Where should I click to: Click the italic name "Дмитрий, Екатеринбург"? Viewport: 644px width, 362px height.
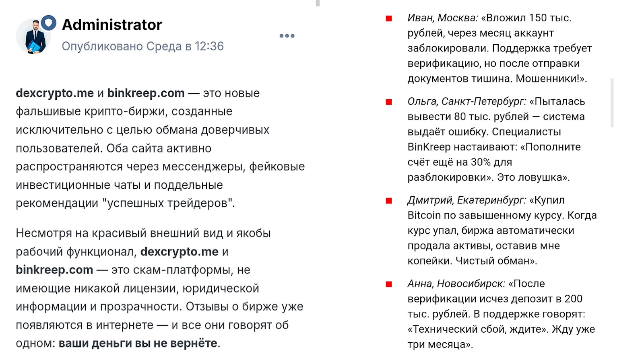[x=466, y=200]
